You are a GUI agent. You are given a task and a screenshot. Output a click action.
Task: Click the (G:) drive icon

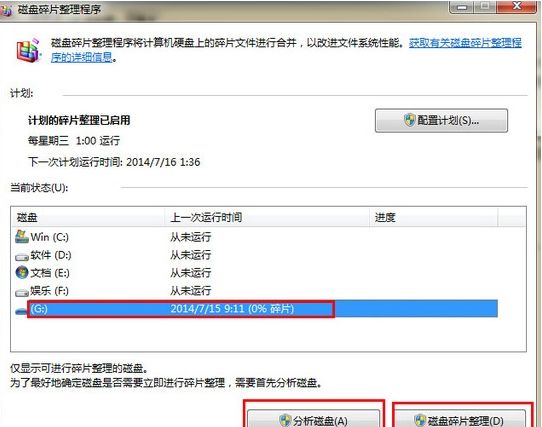tap(21, 311)
